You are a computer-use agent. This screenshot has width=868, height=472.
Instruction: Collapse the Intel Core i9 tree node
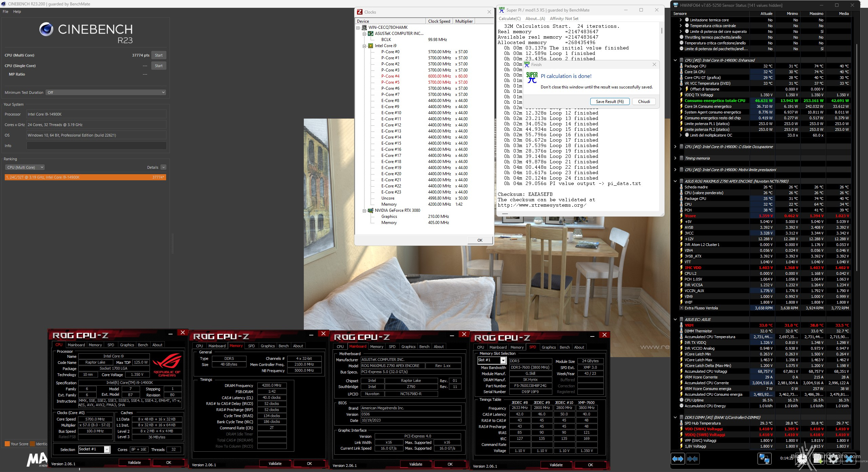[x=364, y=46]
